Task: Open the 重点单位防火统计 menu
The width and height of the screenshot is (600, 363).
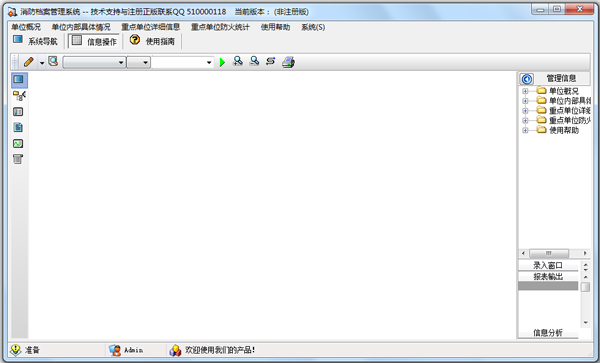Action: point(220,27)
